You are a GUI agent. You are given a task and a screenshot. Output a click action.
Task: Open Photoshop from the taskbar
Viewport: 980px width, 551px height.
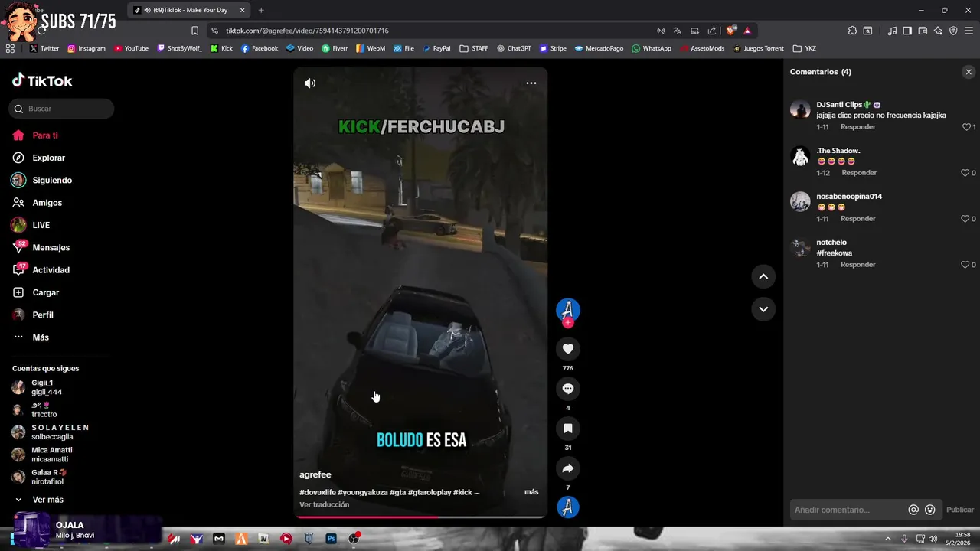[332, 539]
